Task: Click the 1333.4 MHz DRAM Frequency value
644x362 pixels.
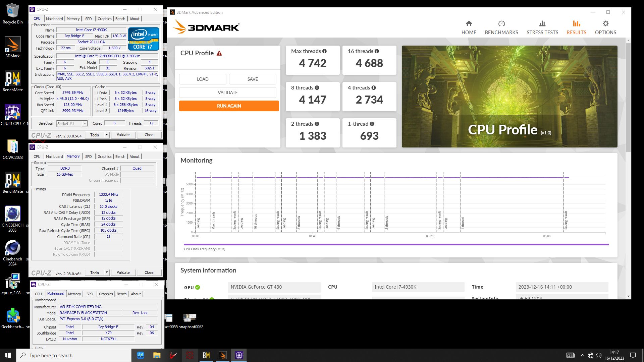Action: pyautogui.click(x=108, y=194)
